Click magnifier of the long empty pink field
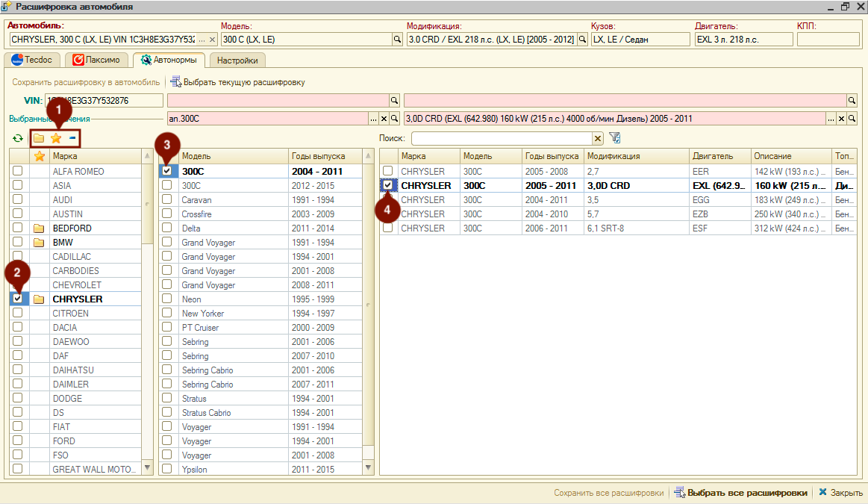This screenshot has width=868, height=504. [x=852, y=100]
